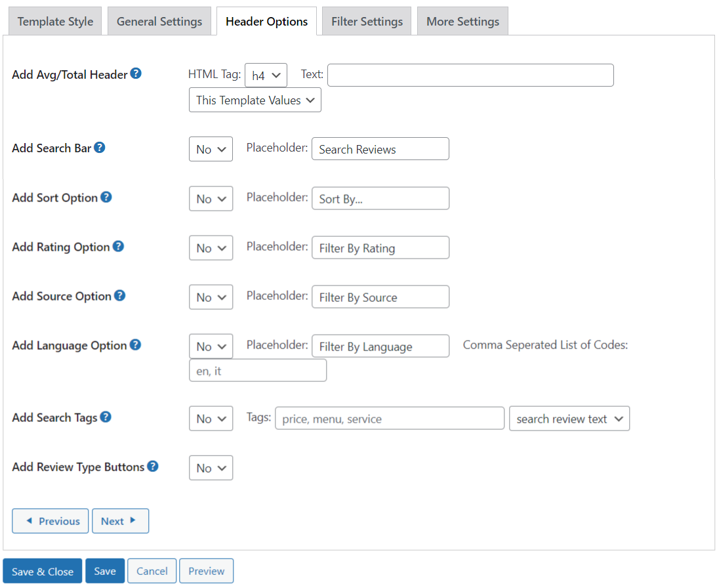
Task: Expand the This Template Values dropdown
Action: 255,100
